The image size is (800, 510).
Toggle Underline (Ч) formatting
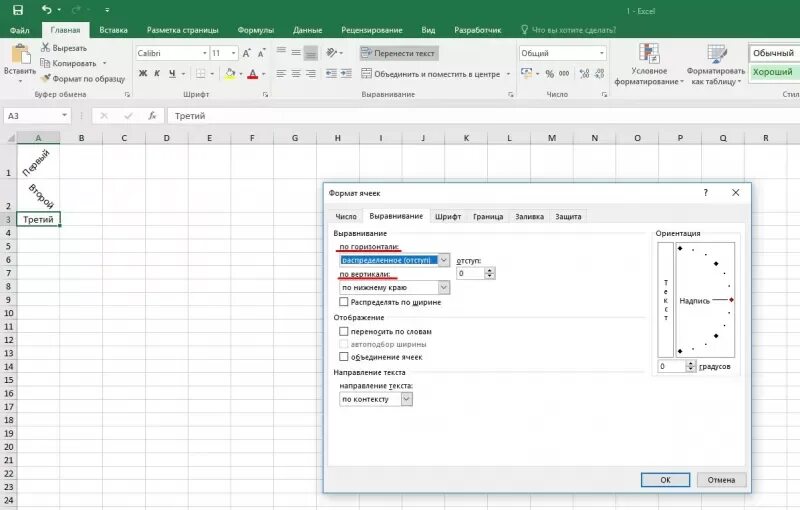(x=172, y=74)
